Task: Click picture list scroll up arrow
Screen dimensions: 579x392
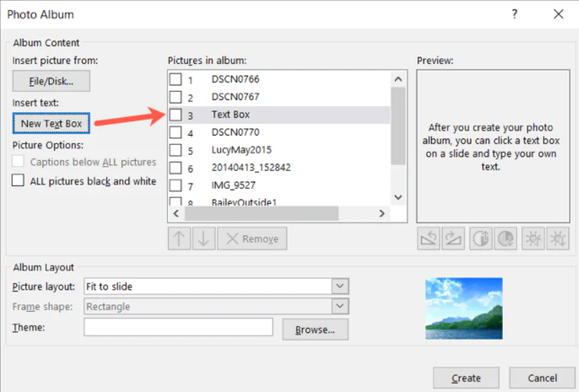Action: [398, 79]
